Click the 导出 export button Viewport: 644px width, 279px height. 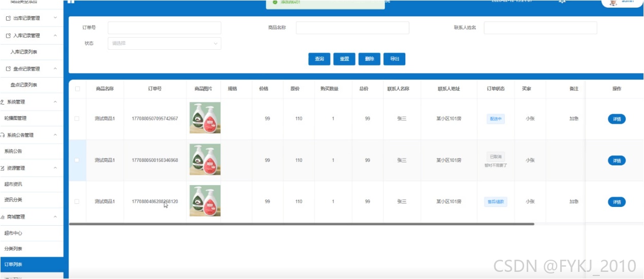click(x=395, y=59)
